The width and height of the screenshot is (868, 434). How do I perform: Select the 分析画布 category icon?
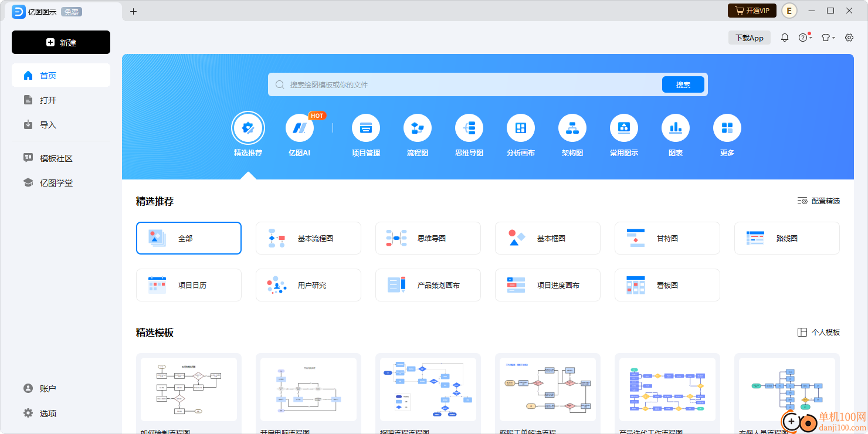pos(521,128)
